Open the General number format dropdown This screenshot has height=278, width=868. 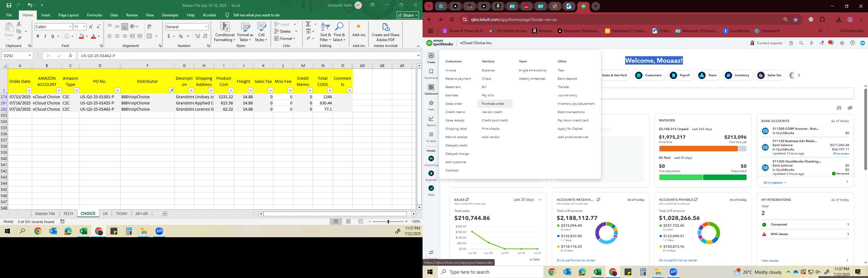(206, 27)
